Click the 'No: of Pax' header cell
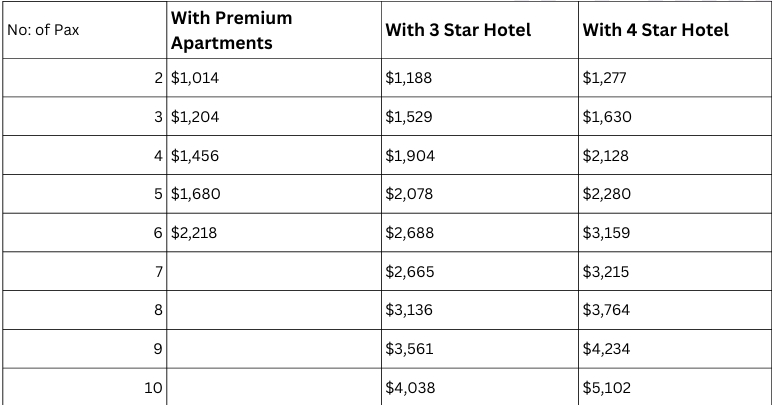The width and height of the screenshot is (772, 405). click(x=43, y=30)
